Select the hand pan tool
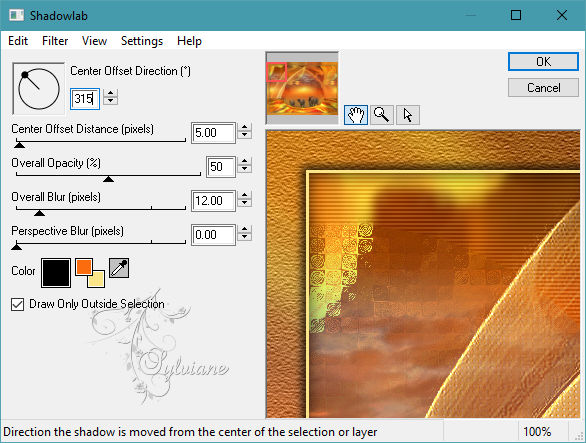Screen dimensions: 586x443 click(x=356, y=114)
